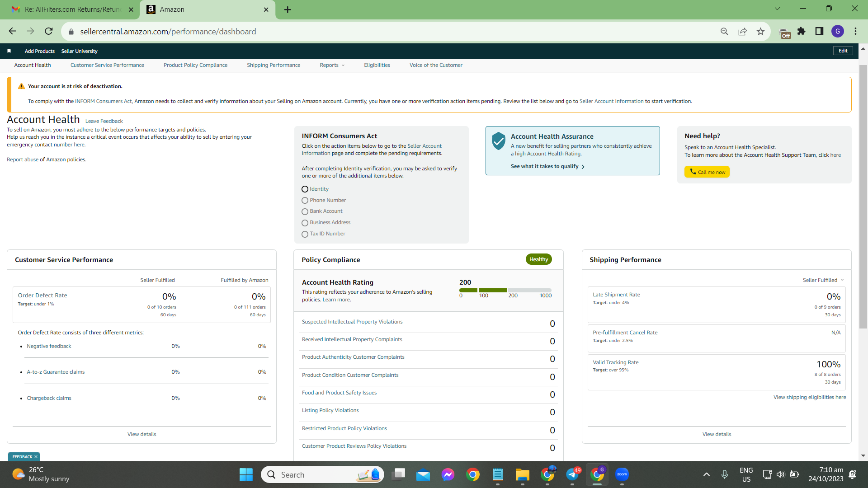This screenshot has height=488, width=868.
Task: Click the page vertical scrollbar
Action: coord(863,197)
